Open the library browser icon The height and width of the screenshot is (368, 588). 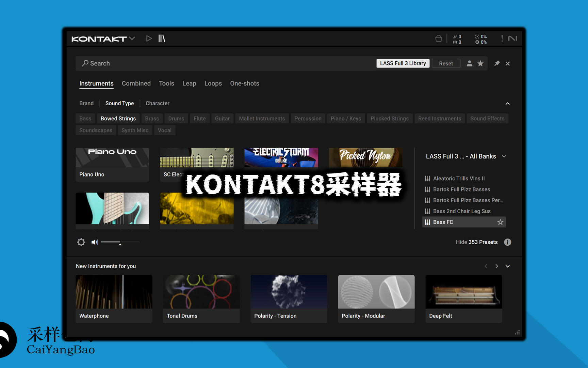click(162, 39)
